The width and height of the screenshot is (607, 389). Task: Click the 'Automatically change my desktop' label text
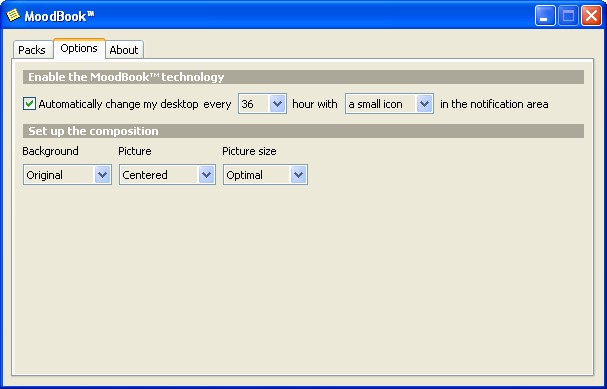coord(118,104)
